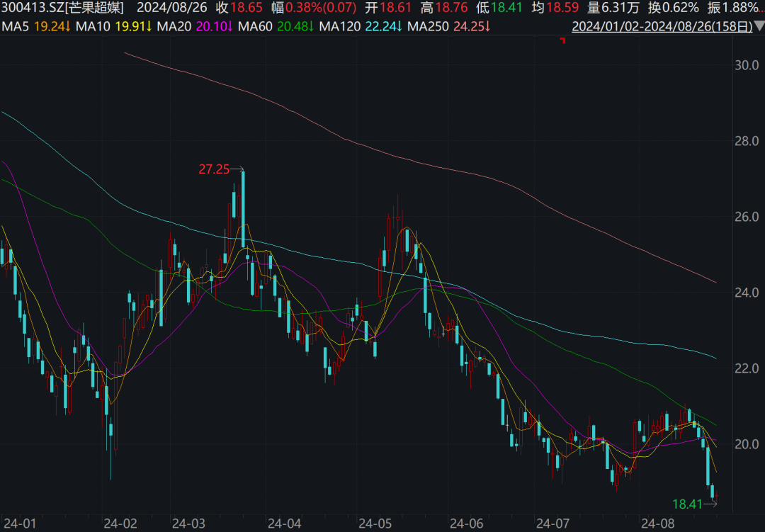Screen dimensions: 765x532
Task: Click the low price 低18.41 in header
Action: (x=499, y=8)
